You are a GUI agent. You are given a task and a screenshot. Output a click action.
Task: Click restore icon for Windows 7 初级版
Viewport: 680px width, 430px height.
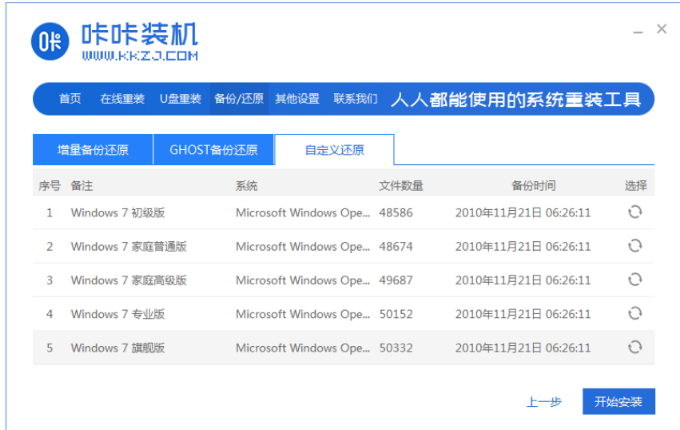click(634, 212)
